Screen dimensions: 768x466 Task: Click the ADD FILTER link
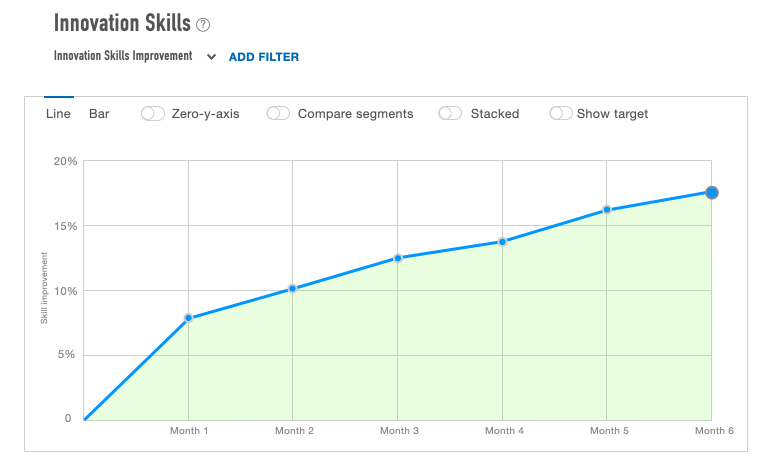264,57
